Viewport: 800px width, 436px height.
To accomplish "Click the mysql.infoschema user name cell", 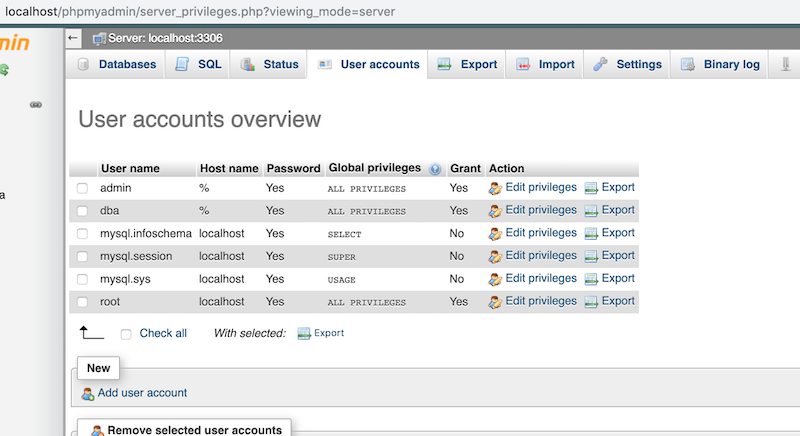I will click(x=146, y=234).
